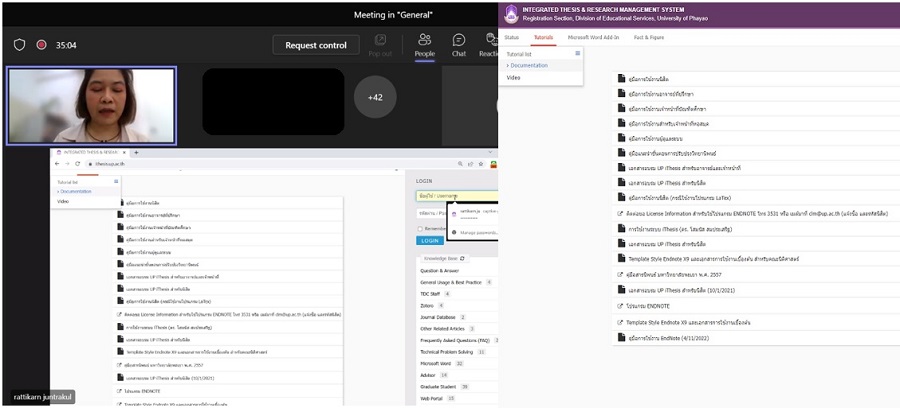
Task: Click the University of Phayao logo
Action: 511,14
